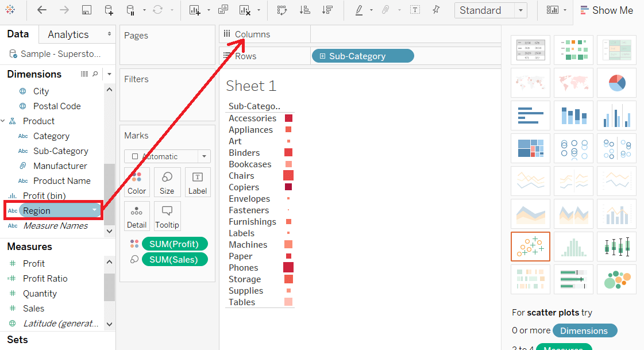The image size is (644, 350).
Task: Pick the horizontal bars chart type
Action: pyautogui.click(x=530, y=116)
